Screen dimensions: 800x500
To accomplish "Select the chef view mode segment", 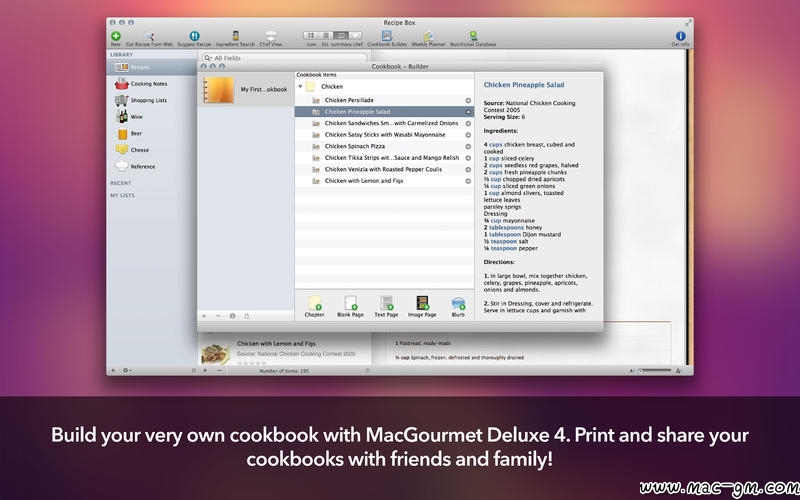I will [x=355, y=35].
